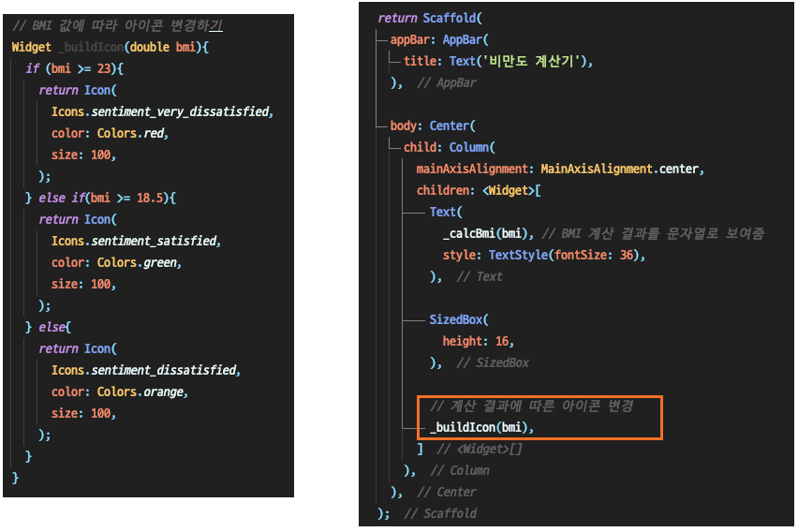
Task: Select 'Icons.sentiment_dissatisfied,' line
Action: 145,370
